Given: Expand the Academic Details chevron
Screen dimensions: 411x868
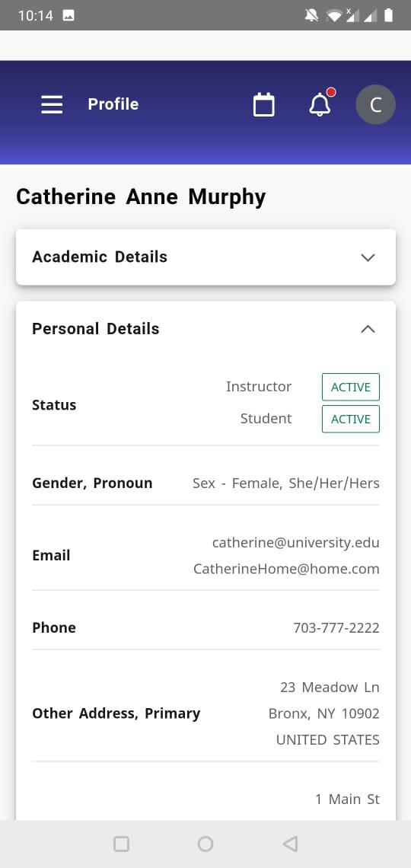Looking at the screenshot, I should tap(368, 257).
